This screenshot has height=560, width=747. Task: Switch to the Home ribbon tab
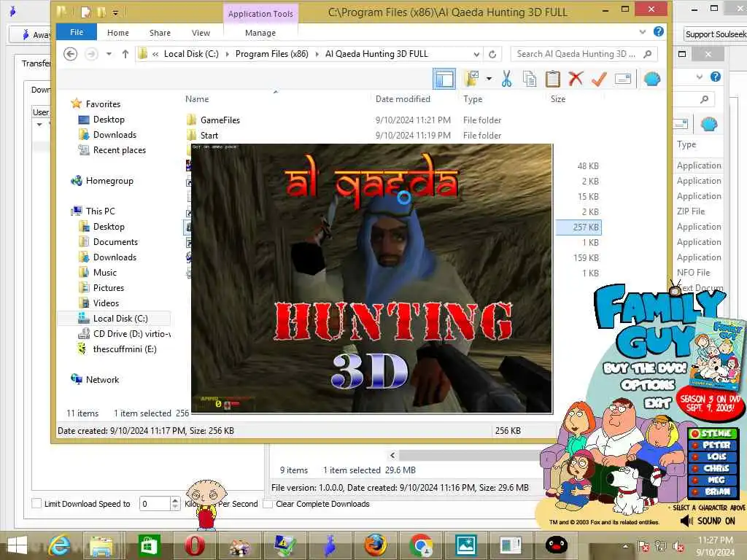coord(117,32)
